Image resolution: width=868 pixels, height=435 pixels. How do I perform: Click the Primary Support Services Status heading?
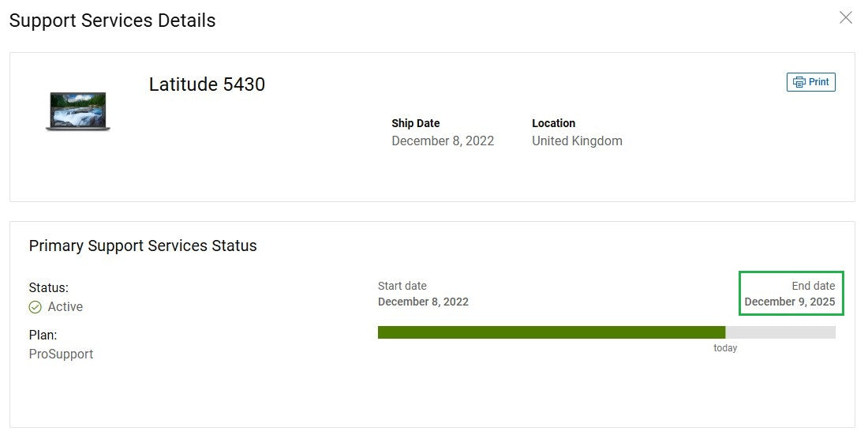click(x=143, y=246)
